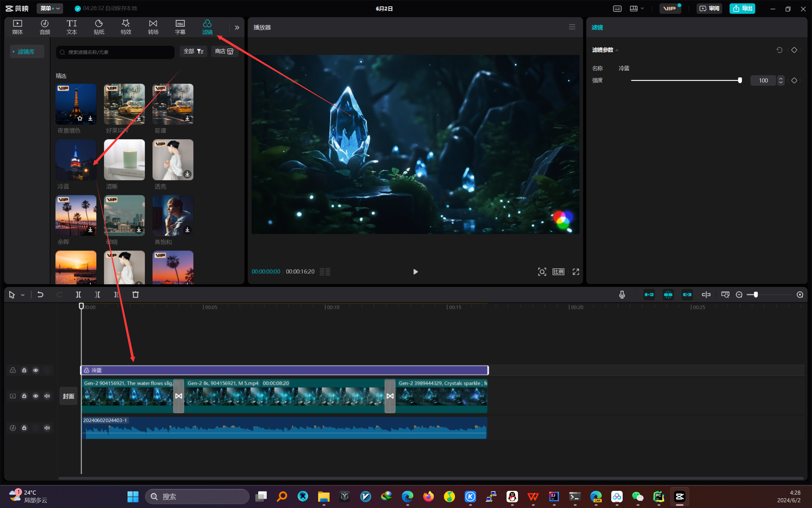Mute the audio track 20240602024403-1
The image size is (812, 508).
click(47, 428)
